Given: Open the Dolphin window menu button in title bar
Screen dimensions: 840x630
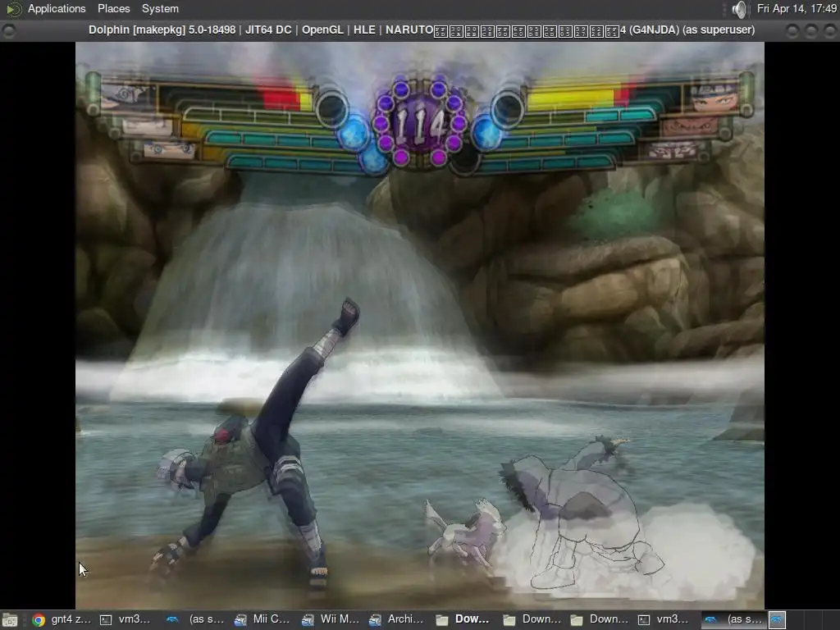Looking at the screenshot, I should pyautogui.click(x=9, y=30).
